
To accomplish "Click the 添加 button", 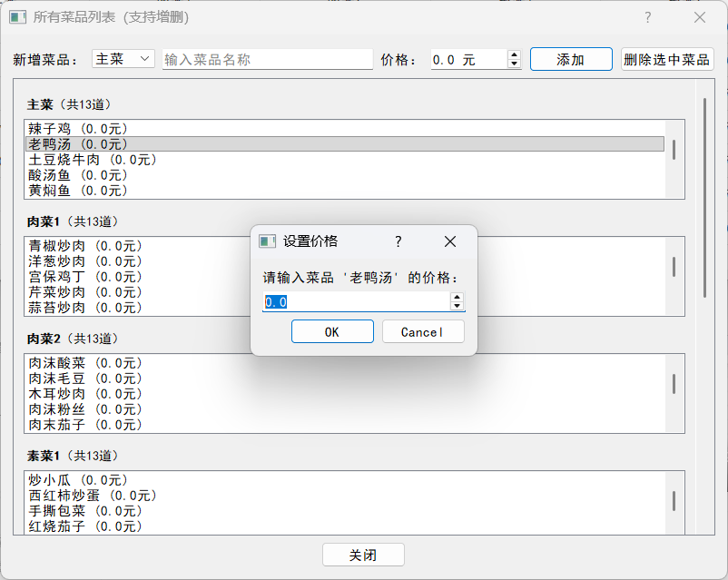I will [571, 59].
